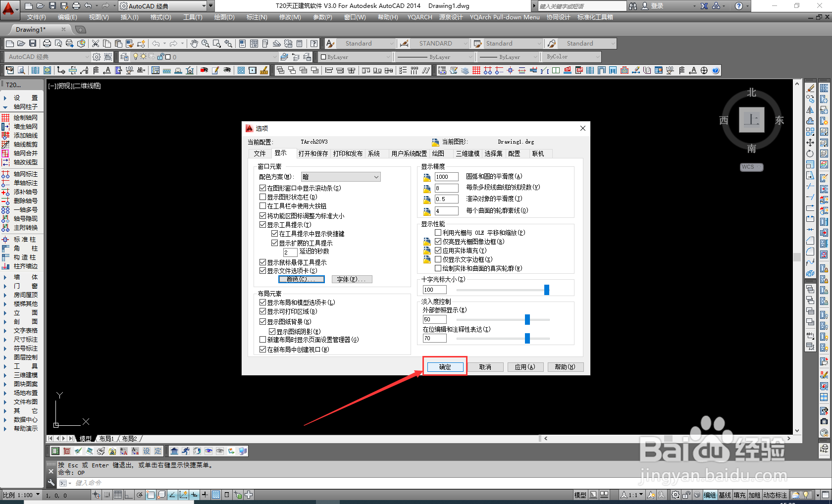Click the 确定 button
832x504 pixels.
[x=445, y=367]
